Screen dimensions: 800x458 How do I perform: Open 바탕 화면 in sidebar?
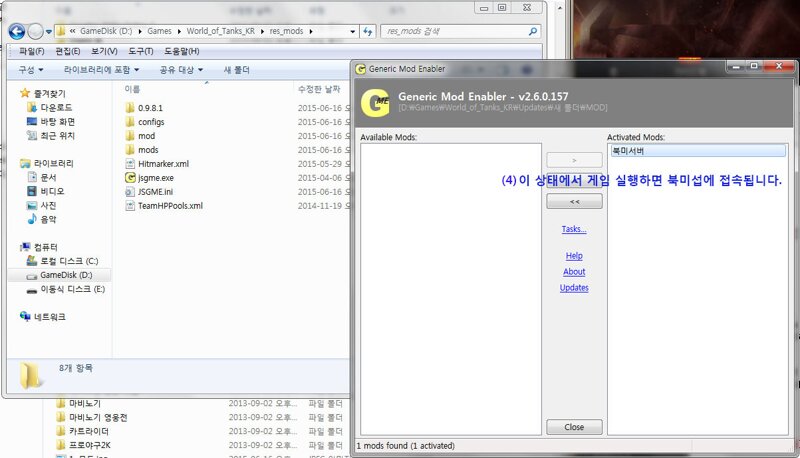pos(58,121)
